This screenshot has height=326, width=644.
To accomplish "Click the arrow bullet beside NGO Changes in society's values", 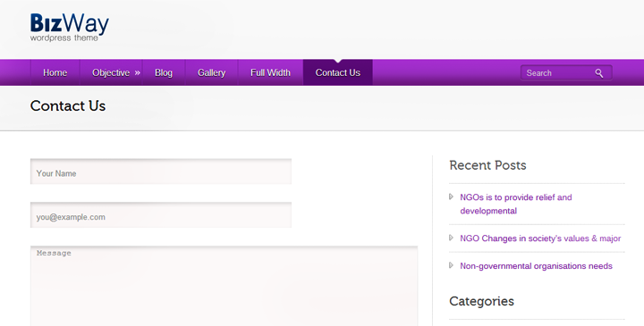I will pyautogui.click(x=451, y=238).
